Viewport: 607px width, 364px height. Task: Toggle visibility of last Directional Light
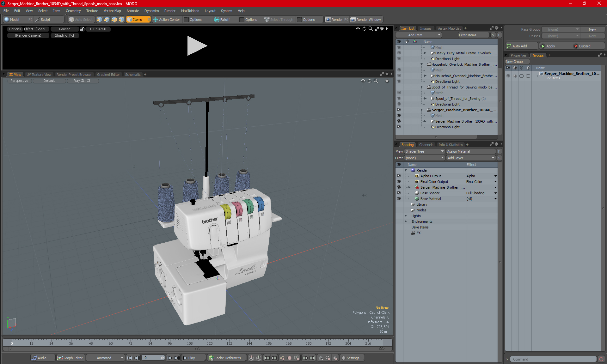(399, 127)
